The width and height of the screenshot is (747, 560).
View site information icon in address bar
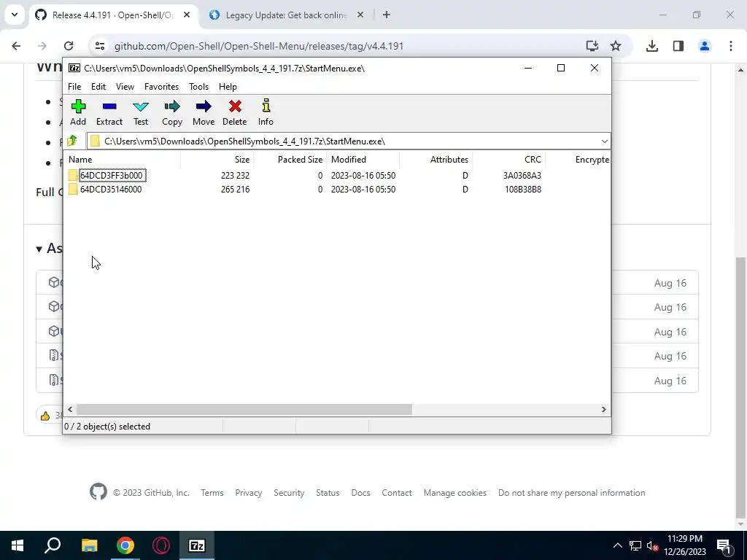coord(99,46)
